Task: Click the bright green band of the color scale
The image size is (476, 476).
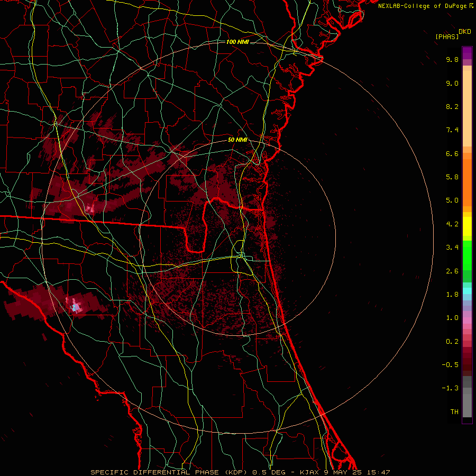Action: 467,255
